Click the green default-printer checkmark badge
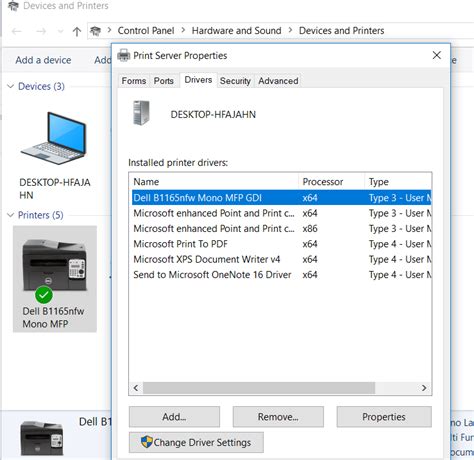The height and width of the screenshot is (460, 474). (x=44, y=295)
